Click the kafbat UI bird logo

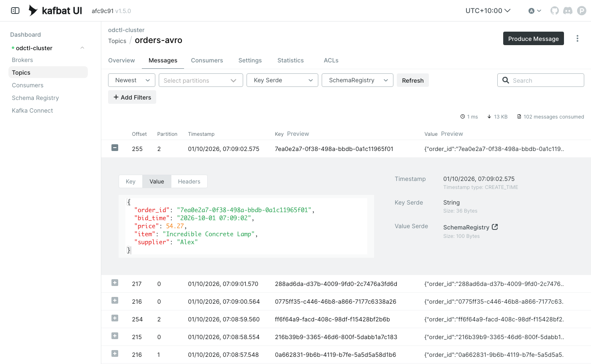tap(33, 11)
